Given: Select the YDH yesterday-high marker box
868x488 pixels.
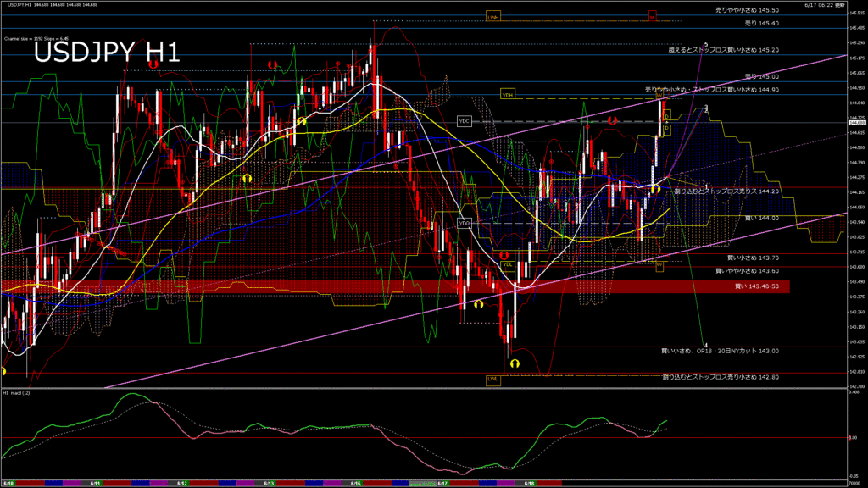Looking at the screenshot, I should point(508,95).
